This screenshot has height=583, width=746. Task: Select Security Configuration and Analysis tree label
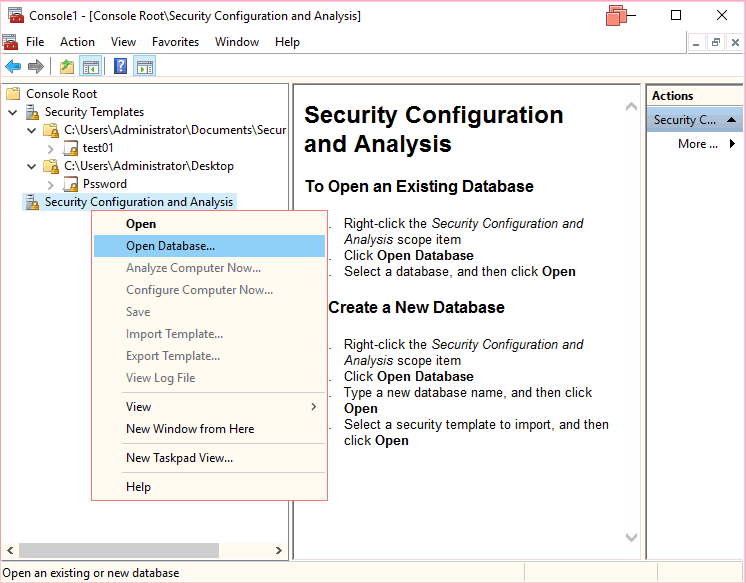point(139,202)
